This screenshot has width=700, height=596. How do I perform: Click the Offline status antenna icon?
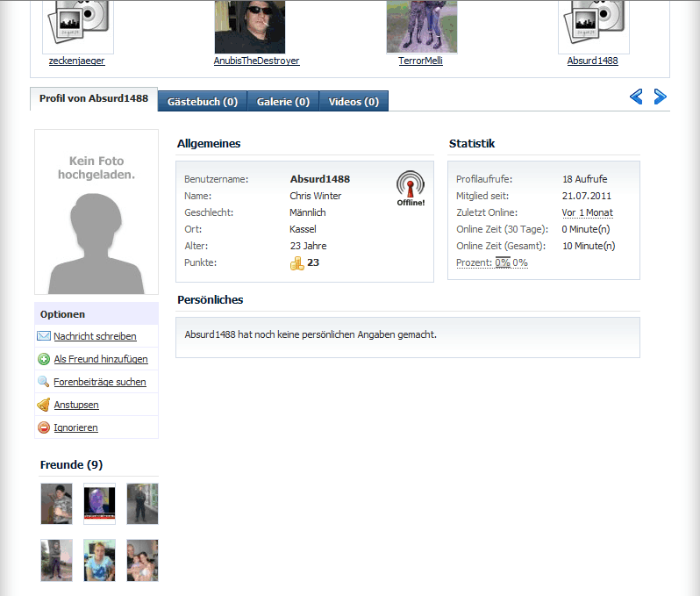point(410,186)
